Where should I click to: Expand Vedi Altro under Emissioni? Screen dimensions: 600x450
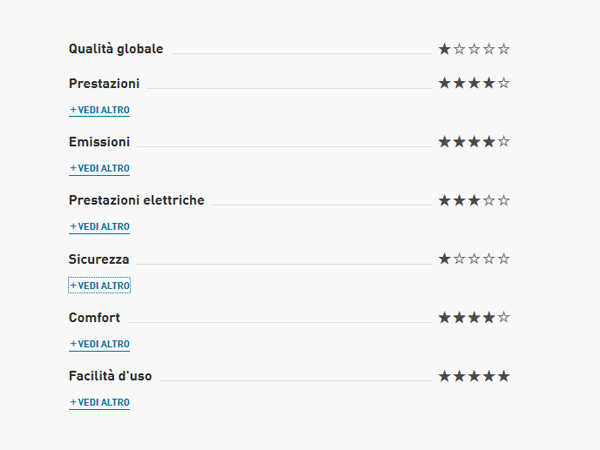click(x=100, y=169)
